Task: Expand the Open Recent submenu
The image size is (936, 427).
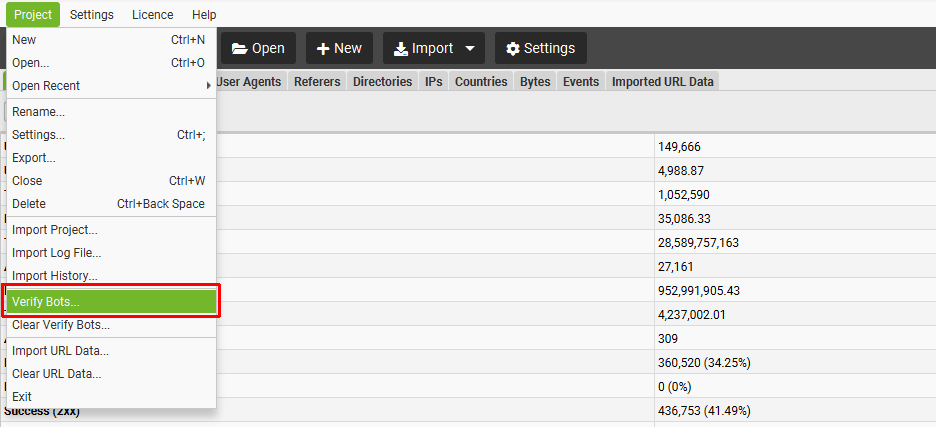Action: [x=110, y=86]
